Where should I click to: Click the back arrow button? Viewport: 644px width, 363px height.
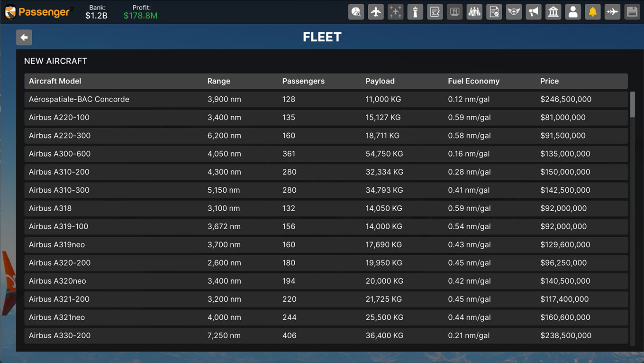click(24, 37)
